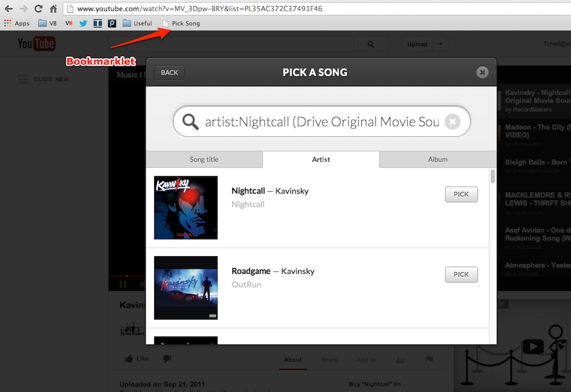Image resolution: width=571 pixels, height=392 pixels.
Task: Click the BACK button in Pick a Song dialog
Action: tap(170, 72)
